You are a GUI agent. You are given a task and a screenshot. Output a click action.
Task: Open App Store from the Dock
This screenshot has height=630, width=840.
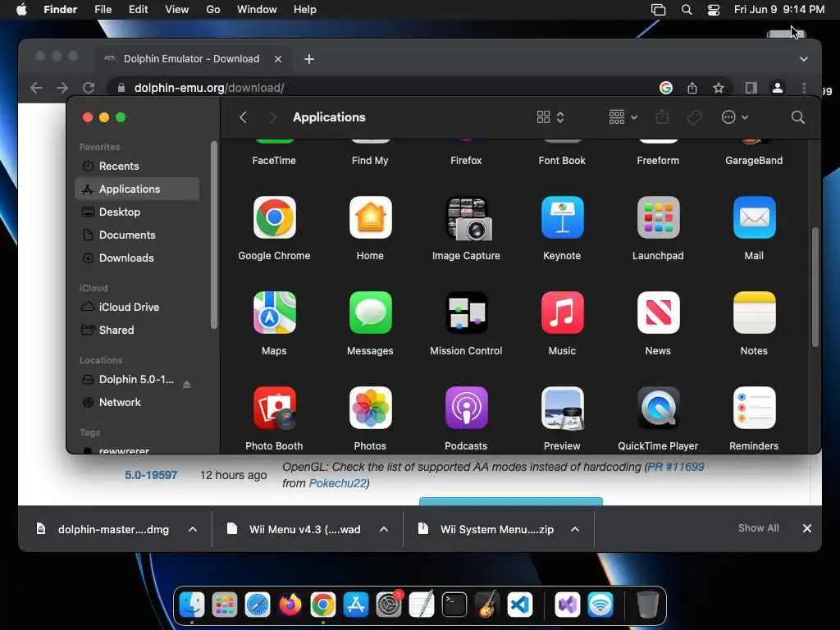356,605
